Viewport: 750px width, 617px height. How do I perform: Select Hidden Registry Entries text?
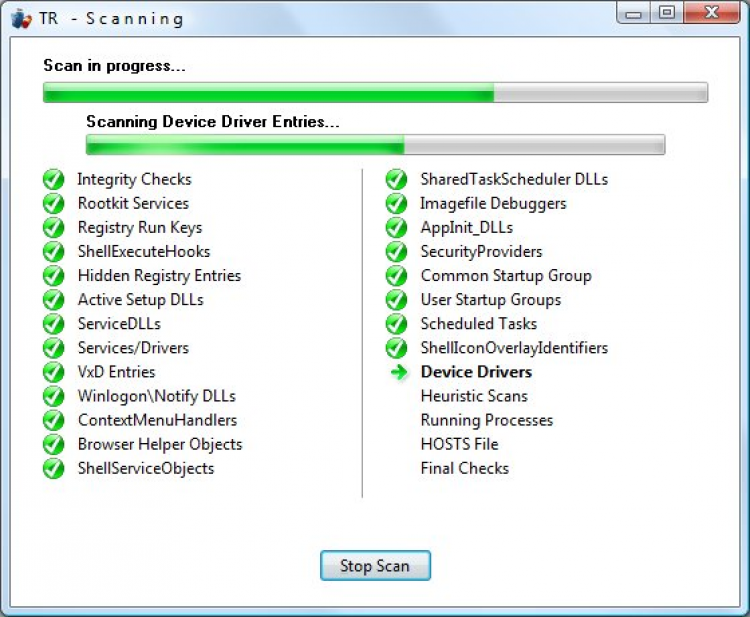tap(159, 276)
